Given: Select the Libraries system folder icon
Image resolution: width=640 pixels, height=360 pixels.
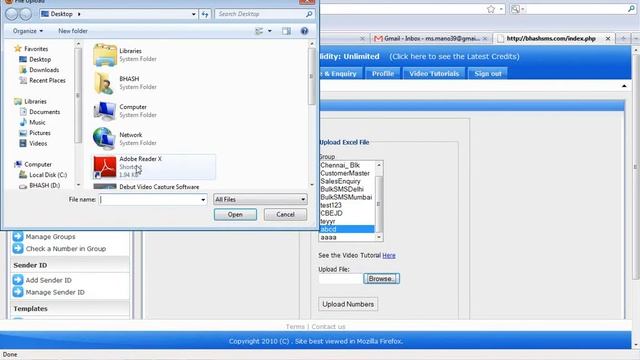Looking at the screenshot, I should tap(105, 55).
